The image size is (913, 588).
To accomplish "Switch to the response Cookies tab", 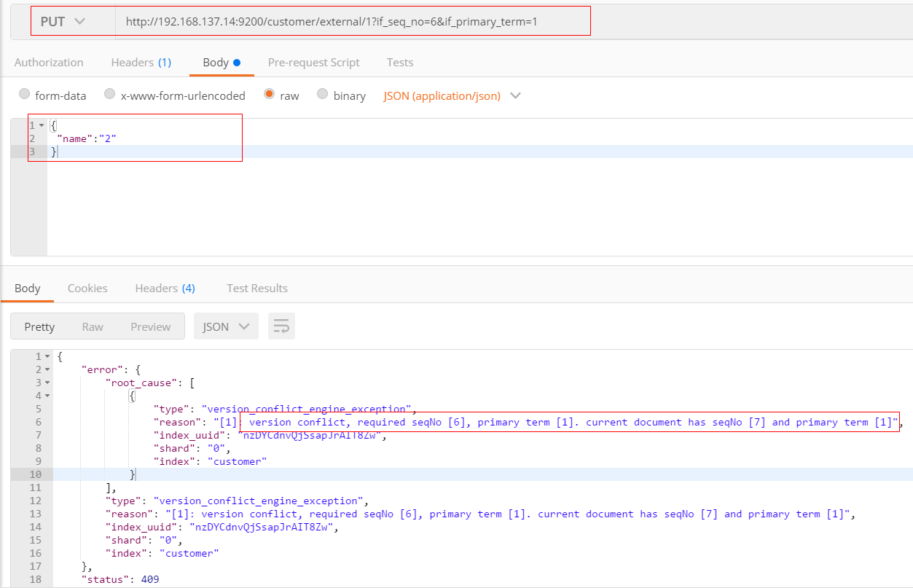I will pos(87,289).
